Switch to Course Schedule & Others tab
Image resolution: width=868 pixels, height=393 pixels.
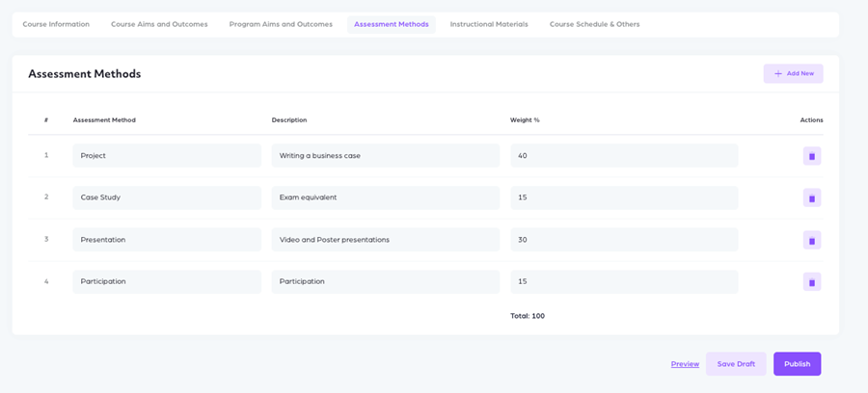(594, 24)
